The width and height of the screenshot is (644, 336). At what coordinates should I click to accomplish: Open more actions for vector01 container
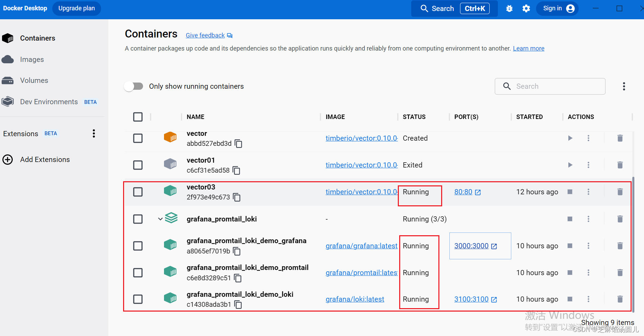point(588,165)
